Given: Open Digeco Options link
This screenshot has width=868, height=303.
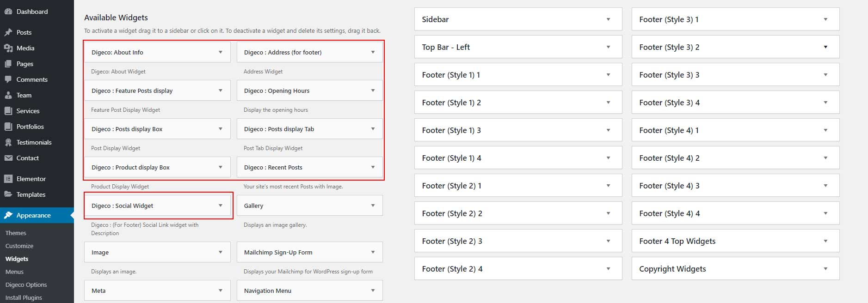Looking at the screenshot, I should 26,285.
